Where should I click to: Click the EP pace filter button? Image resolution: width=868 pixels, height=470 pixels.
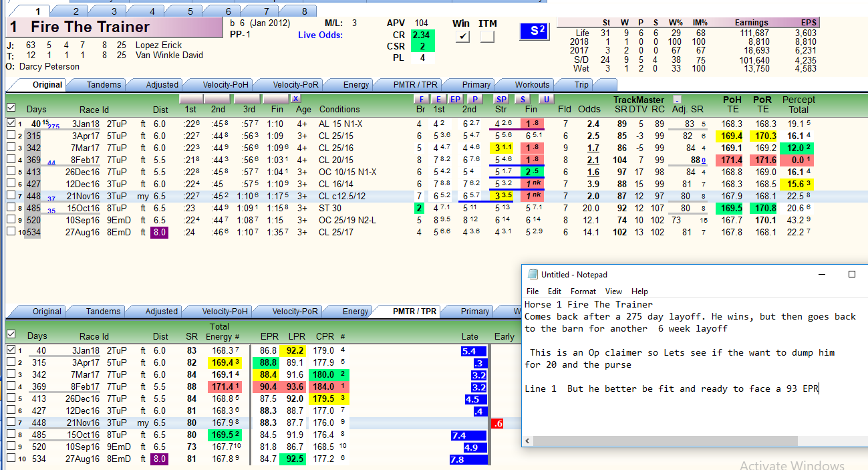(x=455, y=99)
